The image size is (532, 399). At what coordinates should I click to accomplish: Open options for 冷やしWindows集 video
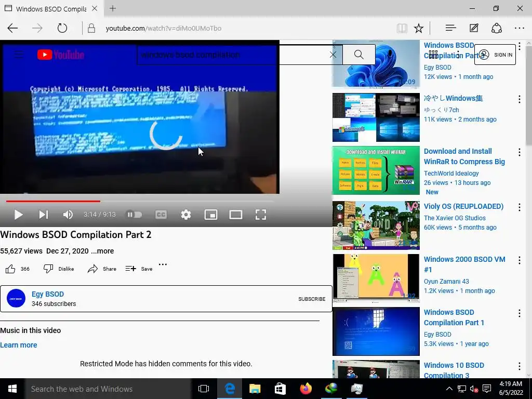(x=520, y=99)
